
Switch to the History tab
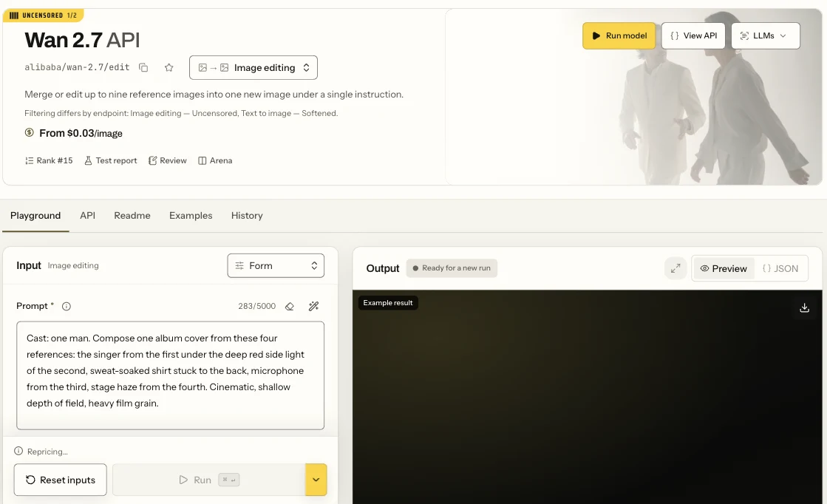coord(247,216)
